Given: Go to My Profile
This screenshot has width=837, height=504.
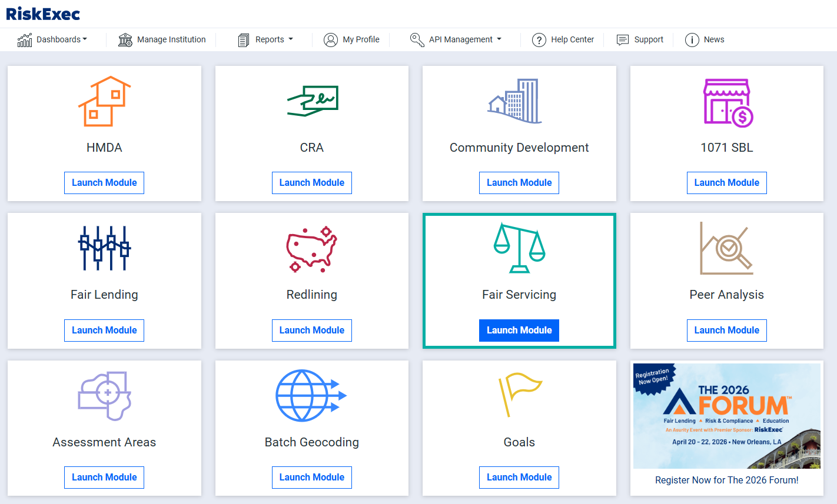Looking at the screenshot, I should 352,39.
